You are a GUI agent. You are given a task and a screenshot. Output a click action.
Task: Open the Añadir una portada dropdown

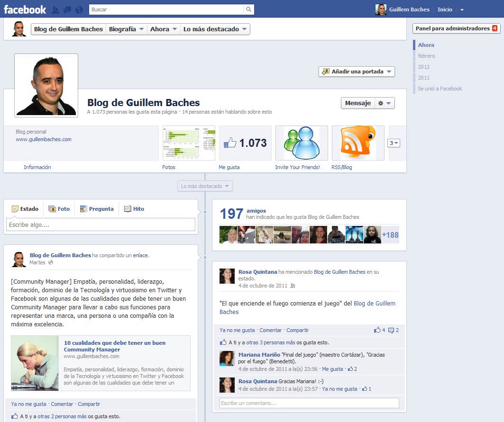(357, 72)
